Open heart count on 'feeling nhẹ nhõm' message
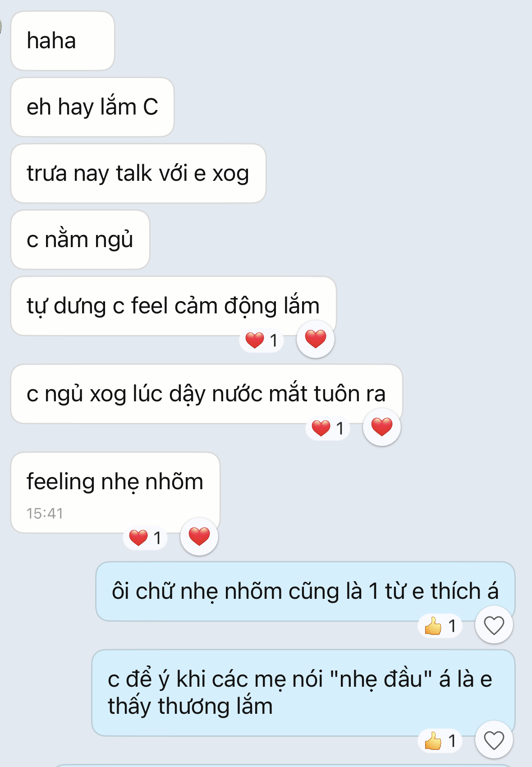 tap(145, 537)
